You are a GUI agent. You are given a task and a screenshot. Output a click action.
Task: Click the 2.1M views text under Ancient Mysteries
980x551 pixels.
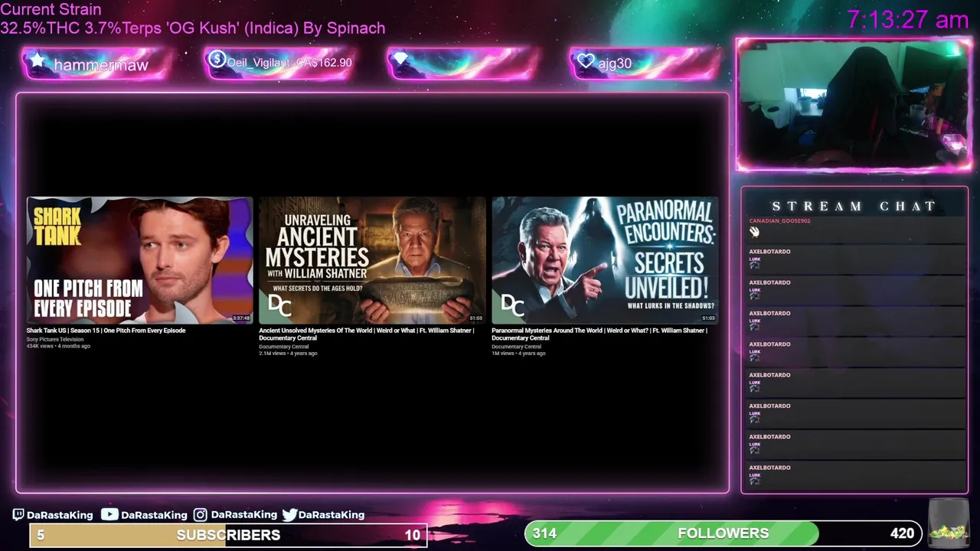coord(272,354)
